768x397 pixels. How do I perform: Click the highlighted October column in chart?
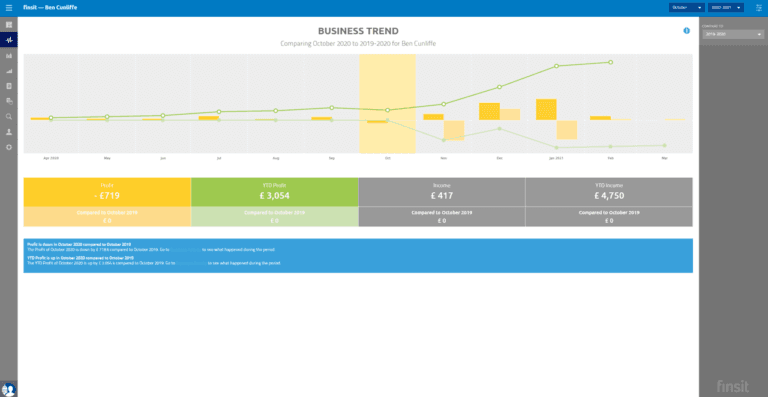click(387, 104)
